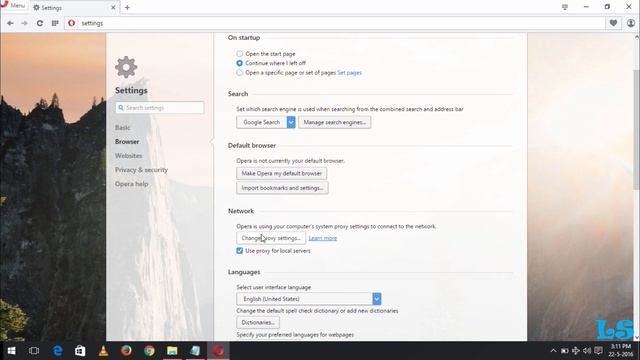Click Change proxy settings button
640x360 pixels.
tap(271, 238)
